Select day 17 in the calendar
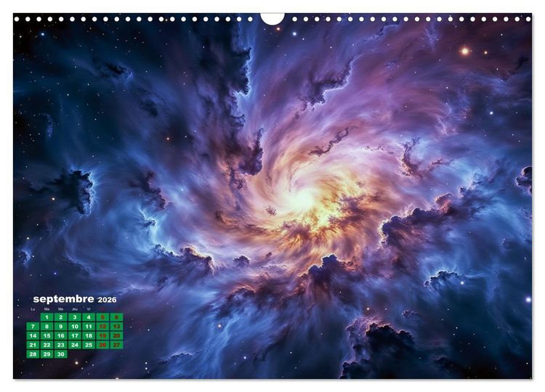 [75, 336]
